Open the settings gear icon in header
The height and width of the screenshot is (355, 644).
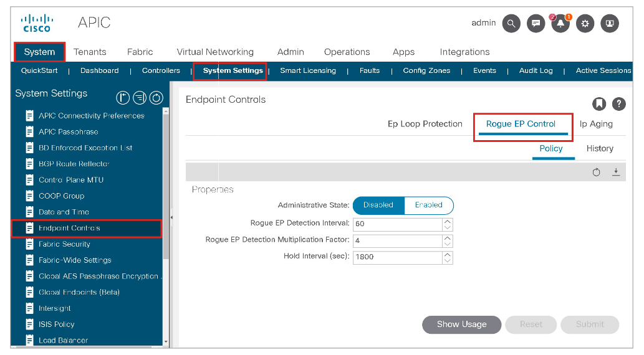[585, 24]
